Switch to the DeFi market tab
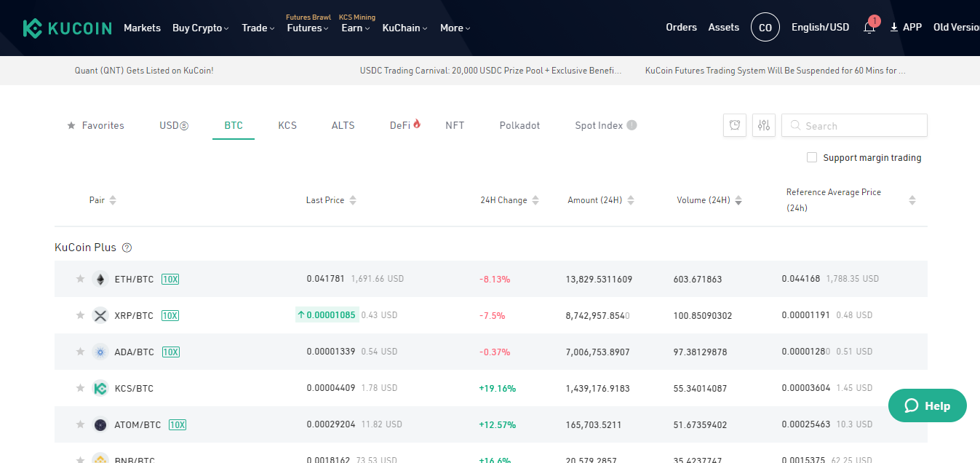This screenshot has width=980, height=463. click(405, 125)
